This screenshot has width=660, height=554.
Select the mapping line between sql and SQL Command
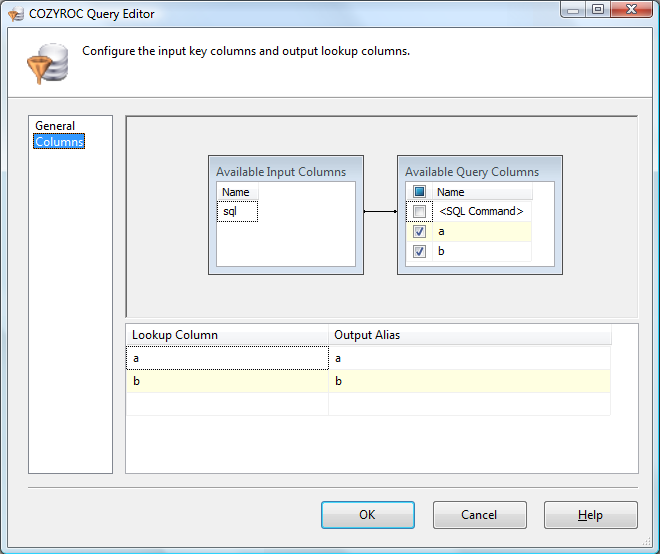[381, 211]
